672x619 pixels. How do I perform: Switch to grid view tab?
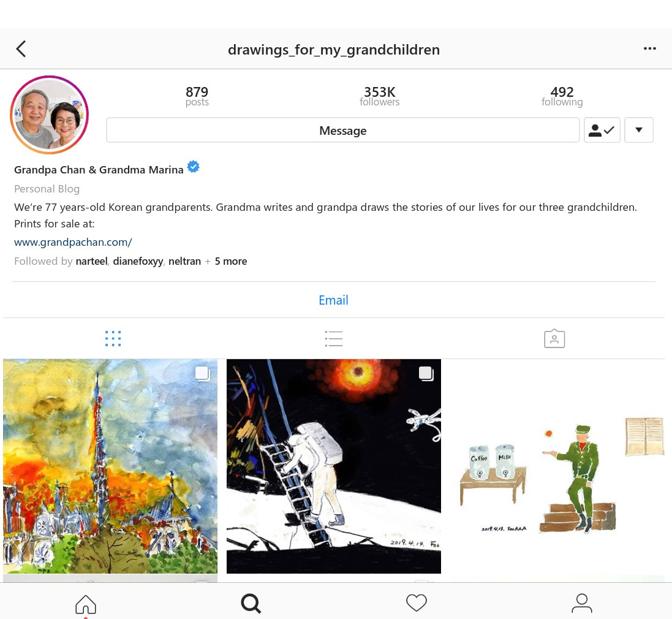click(113, 339)
